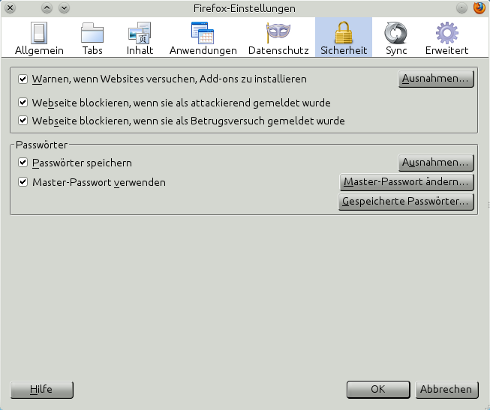Open the Sync arrows icon
This screenshot has height=410, width=490.
point(396,33)
